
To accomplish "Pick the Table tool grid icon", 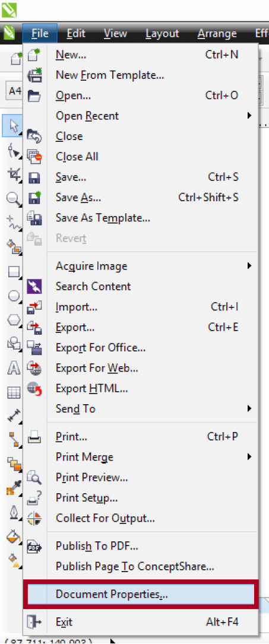I will [x=14, y=392].
